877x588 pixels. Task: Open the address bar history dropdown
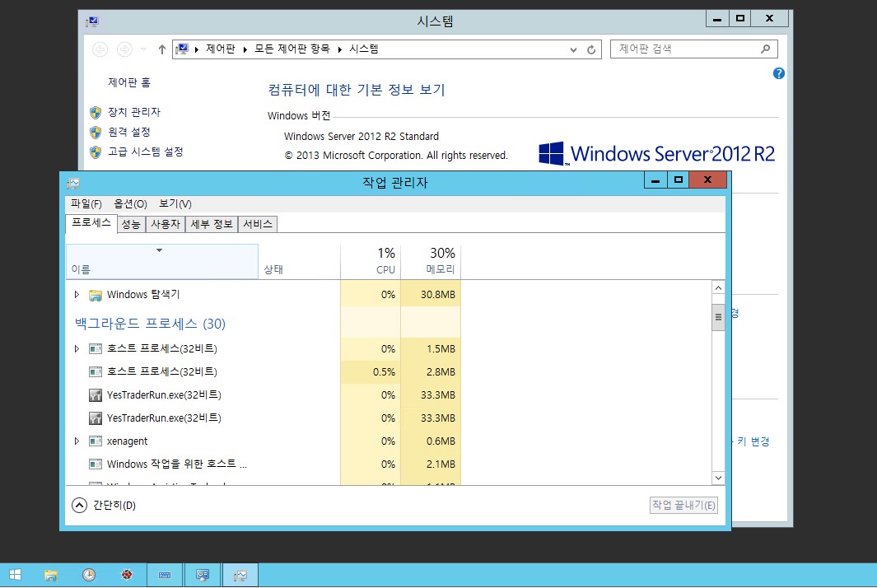coord(574,49)
